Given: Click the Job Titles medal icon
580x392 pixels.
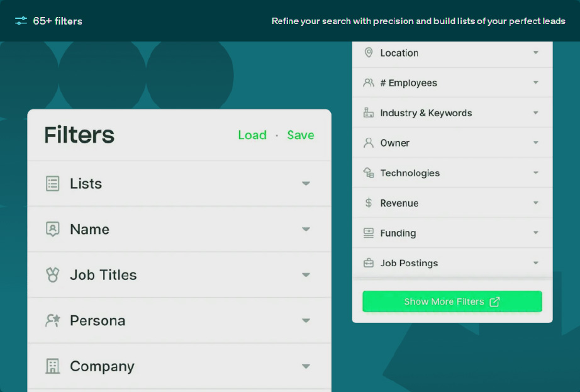Looking at the screenshot, I should coord(53,275).
